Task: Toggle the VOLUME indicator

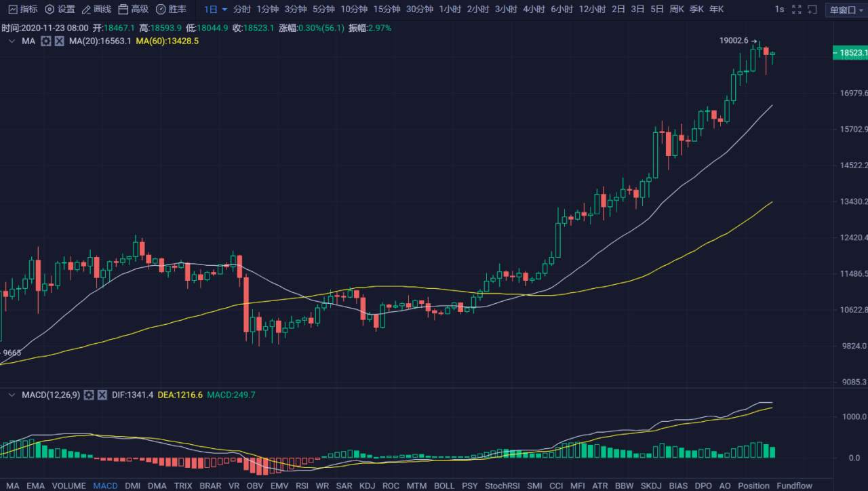Action: point(69,486)
